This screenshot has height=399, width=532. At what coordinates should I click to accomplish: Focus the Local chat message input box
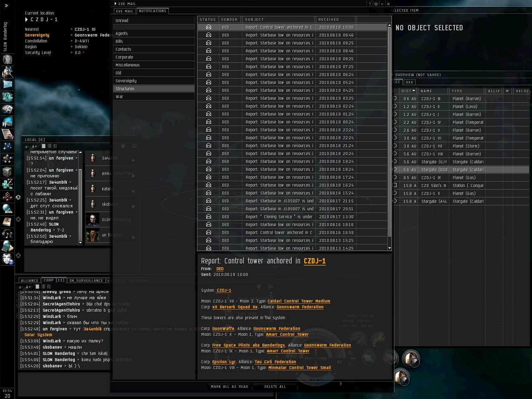(67, 260)
